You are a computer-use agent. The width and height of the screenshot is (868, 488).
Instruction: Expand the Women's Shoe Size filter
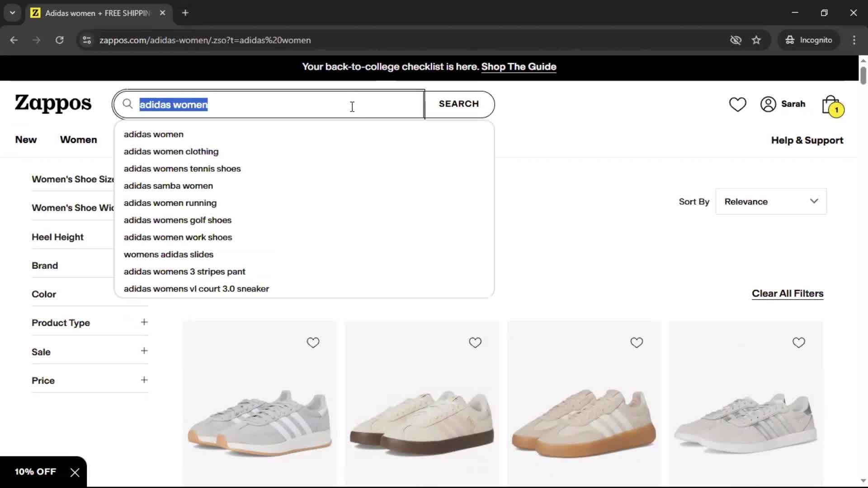coord(72,179)
